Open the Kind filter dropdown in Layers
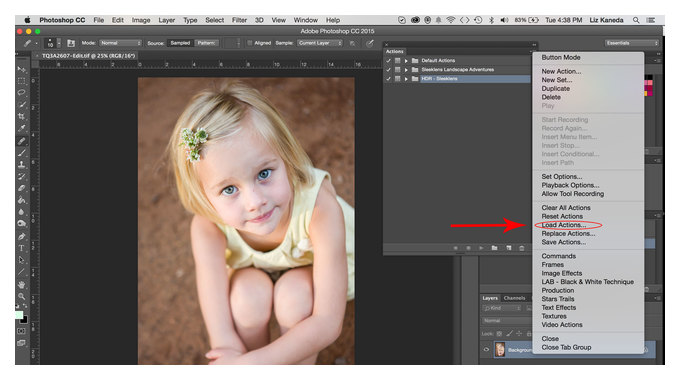 coord(502,308)
